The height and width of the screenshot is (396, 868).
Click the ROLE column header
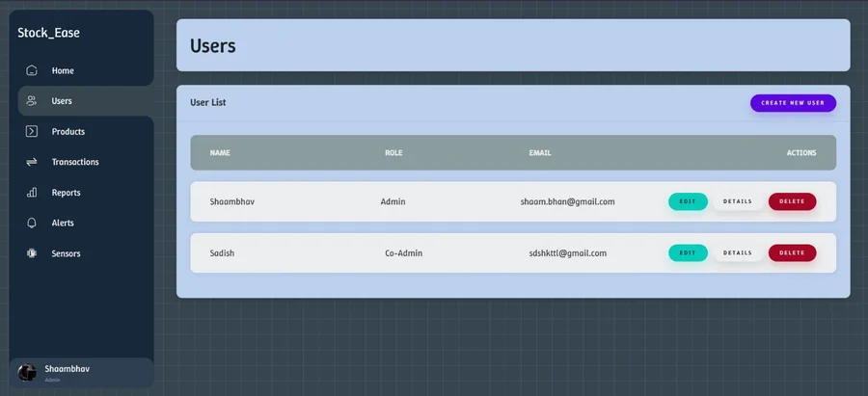(393, 152)
